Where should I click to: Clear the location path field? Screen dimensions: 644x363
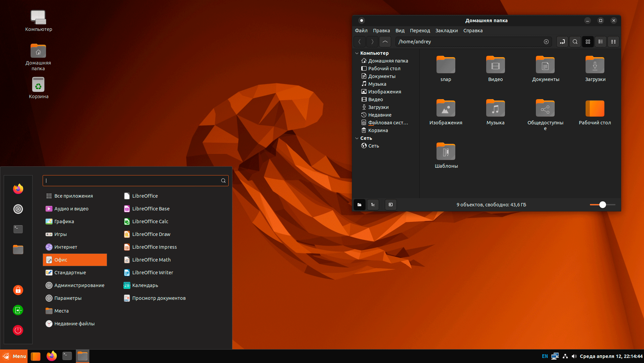click(546, 42)
